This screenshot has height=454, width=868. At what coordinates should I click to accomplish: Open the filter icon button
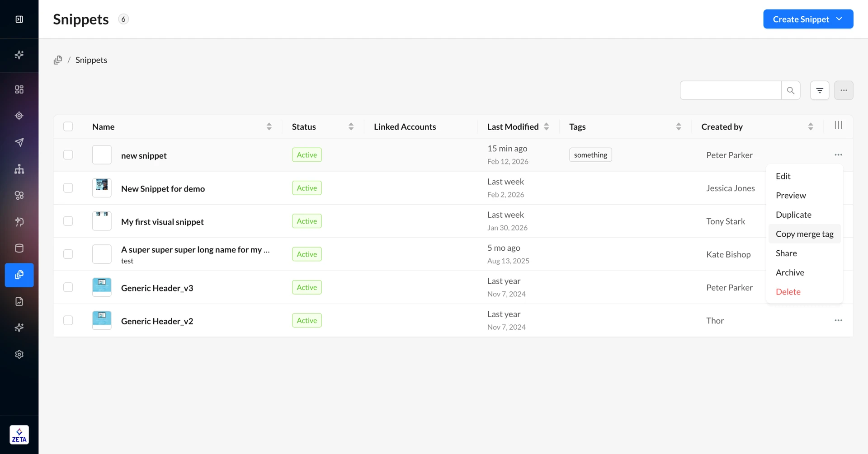[x=819, y=90]
